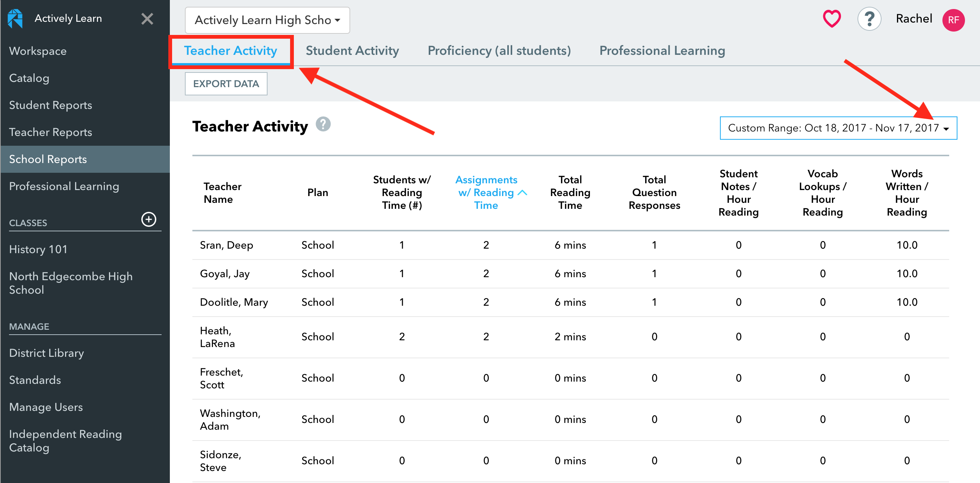
Task: Click teacher name Sidonze, Steve
Action: (221, 461)
